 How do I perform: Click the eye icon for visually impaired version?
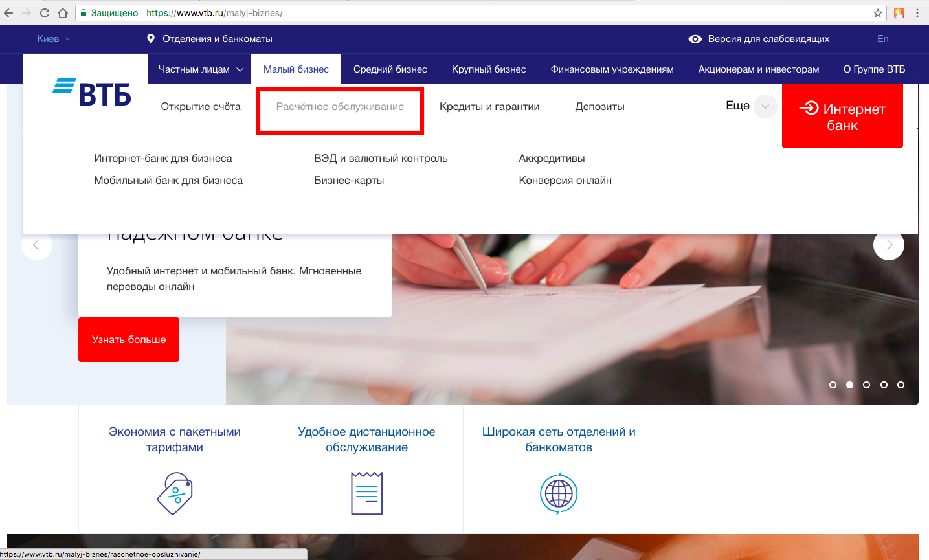[x=695, y=39]
